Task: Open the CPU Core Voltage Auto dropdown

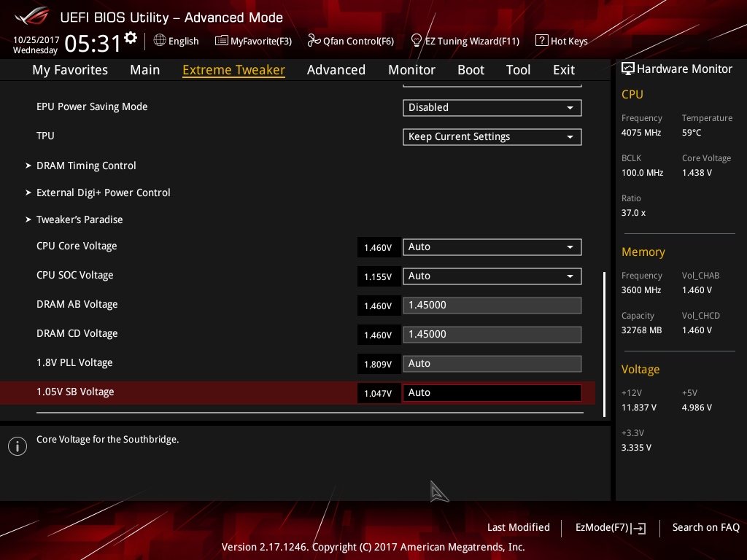Action: tap(492, 247)
